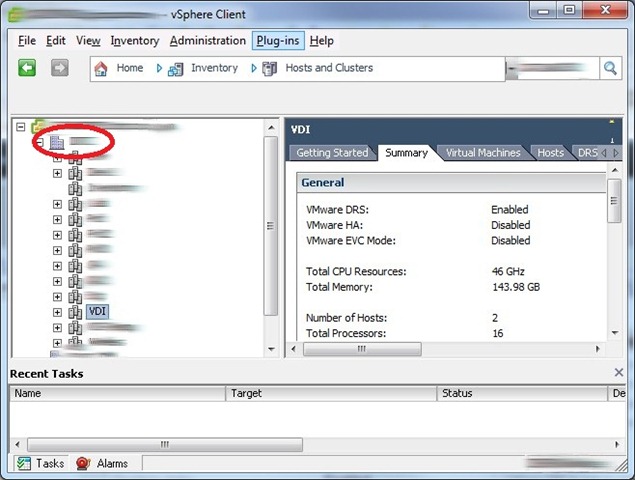Select the VDI cluster in the tree
Screen dimensions: 635x480
pyautogui.click(x=97, y=311)
